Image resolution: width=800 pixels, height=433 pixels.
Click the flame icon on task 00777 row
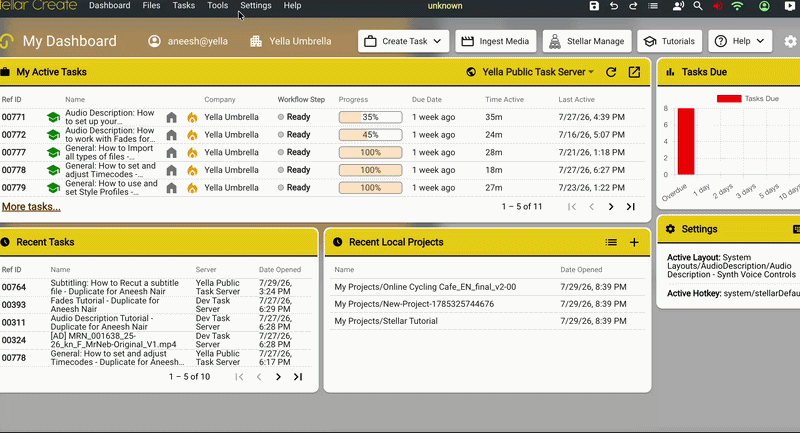[x=192, y=152]
